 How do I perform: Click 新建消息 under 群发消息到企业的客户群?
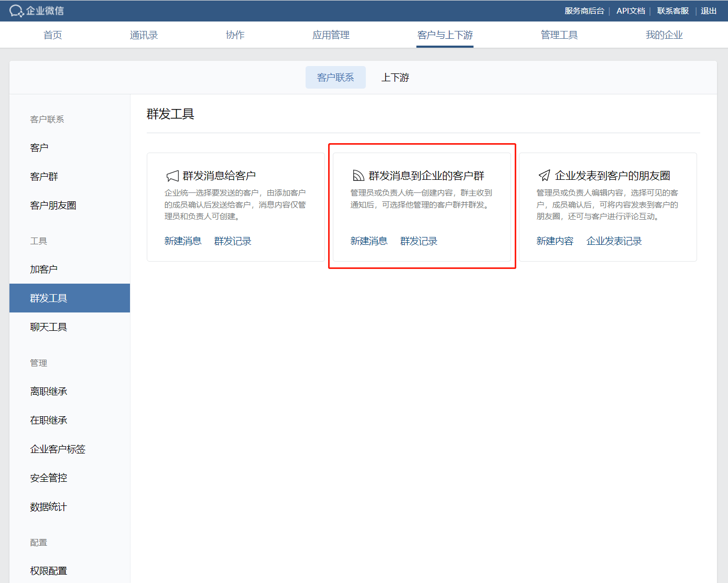coord(369,241)
